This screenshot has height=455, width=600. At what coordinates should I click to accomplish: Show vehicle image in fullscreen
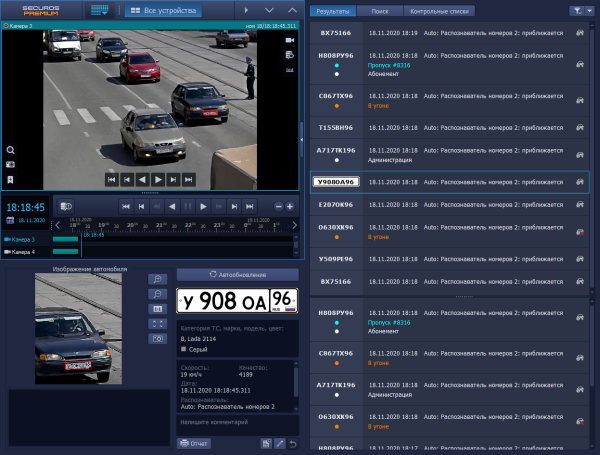[158, 324]
